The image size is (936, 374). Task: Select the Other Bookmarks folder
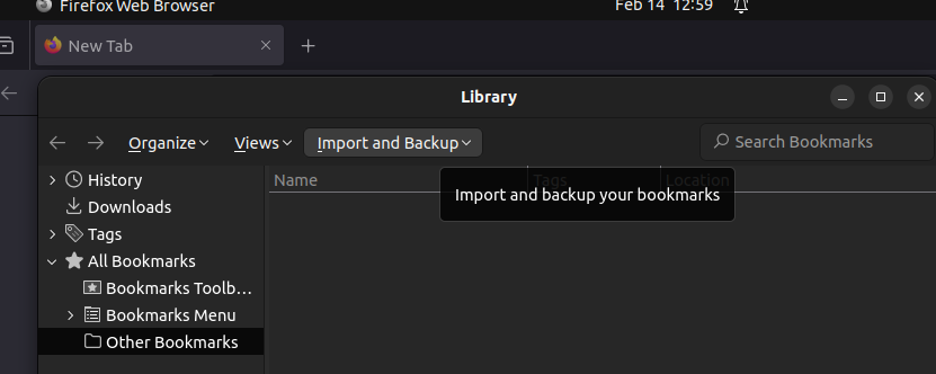click(x=172, y=342)
